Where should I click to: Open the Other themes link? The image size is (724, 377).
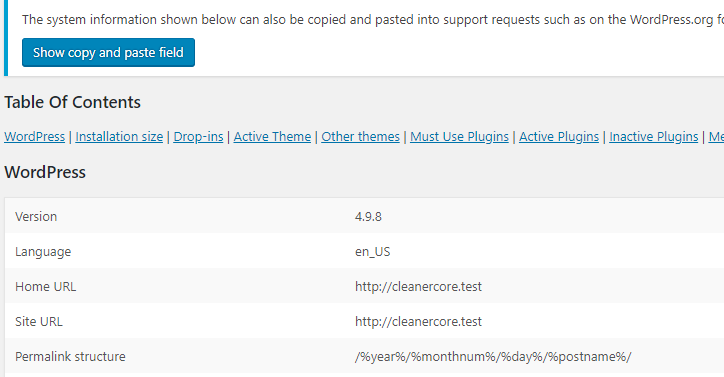pyautogui.click(x=361, y=137)
